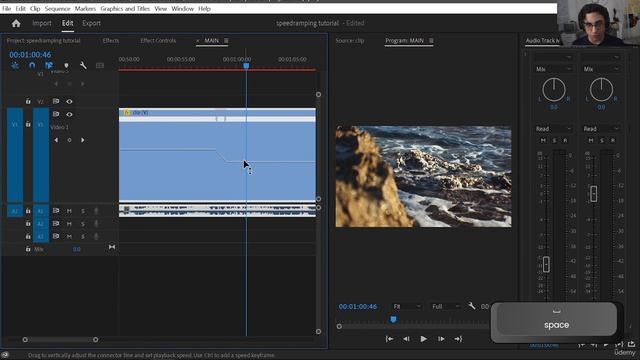Click right mixer strip pan knob

click(601, 89)
